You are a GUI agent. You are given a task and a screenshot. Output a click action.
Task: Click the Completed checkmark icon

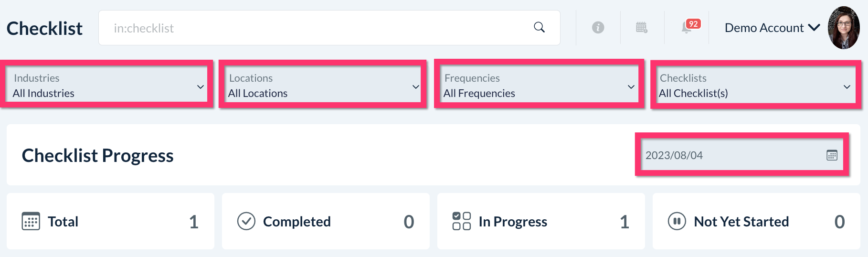coord(246,221)
